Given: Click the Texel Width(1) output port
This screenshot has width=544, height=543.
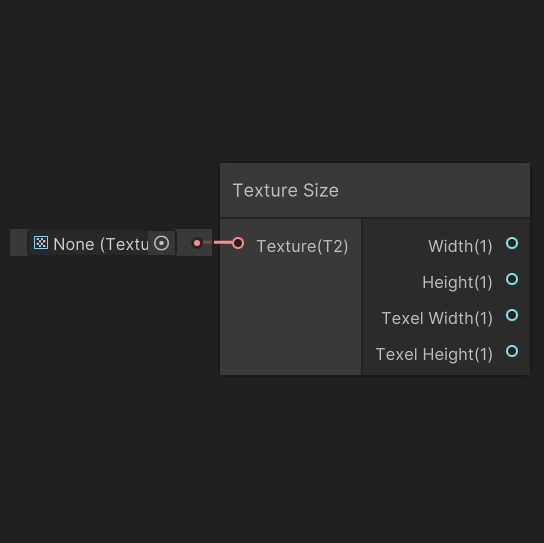Looking at the screenshot, I should click(x=512, y=315).
